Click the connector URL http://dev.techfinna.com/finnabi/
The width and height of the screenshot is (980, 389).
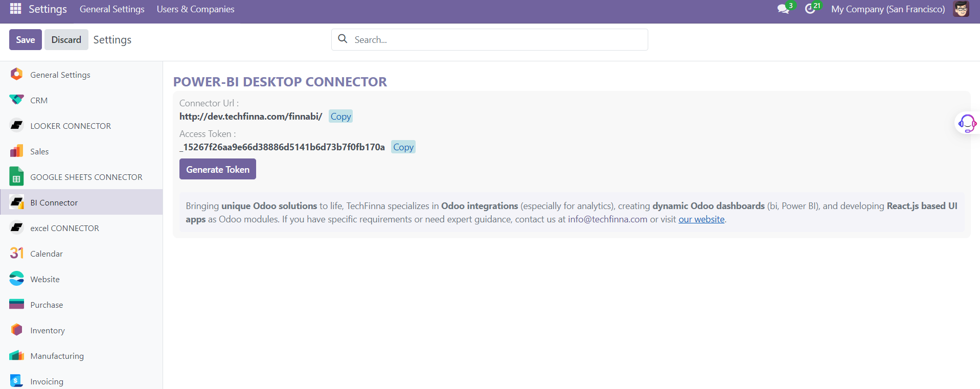251,117
